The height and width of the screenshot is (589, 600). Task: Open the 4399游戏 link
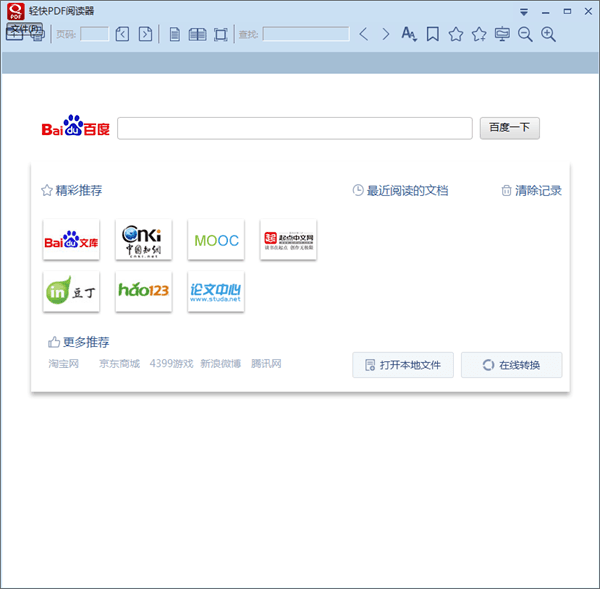coord(171,363)
